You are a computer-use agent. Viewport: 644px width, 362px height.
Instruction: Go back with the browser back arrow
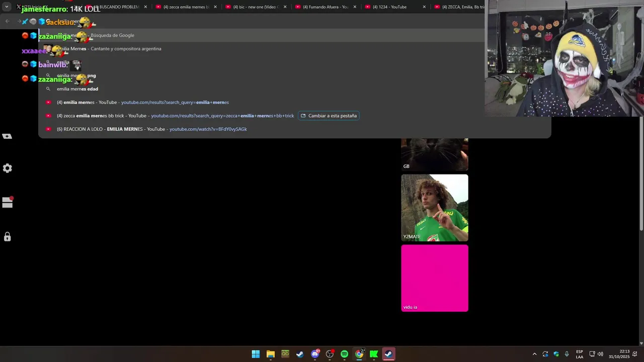pos(7,21)
